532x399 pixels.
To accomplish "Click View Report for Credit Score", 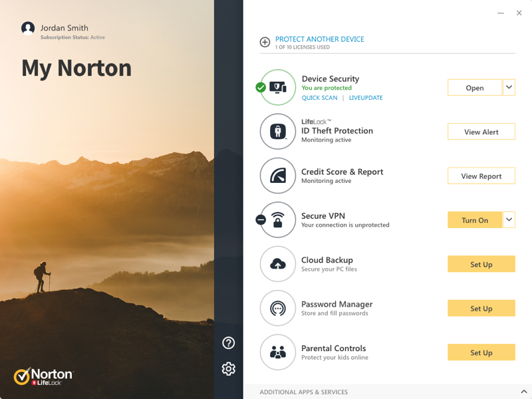I will click(481, 176).
